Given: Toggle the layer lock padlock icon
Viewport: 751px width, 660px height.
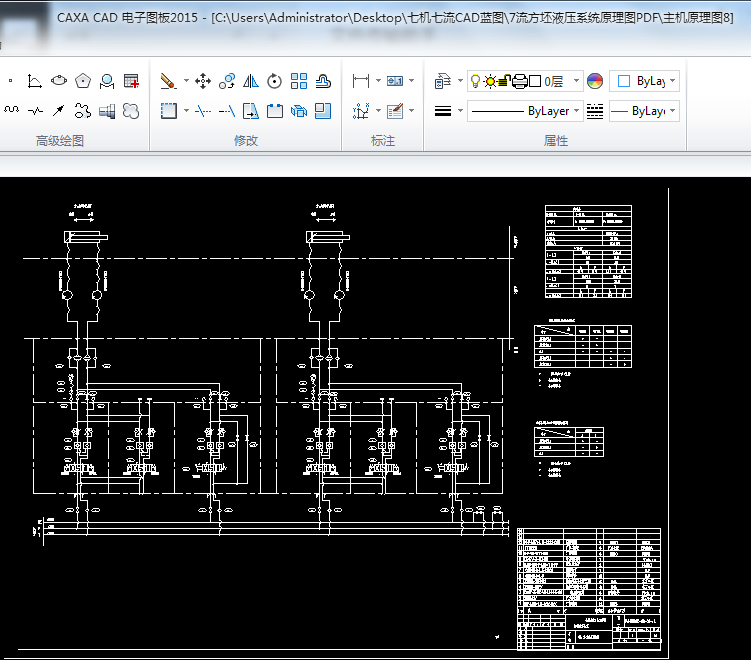Looking at the screenshot, I should 505,81.
